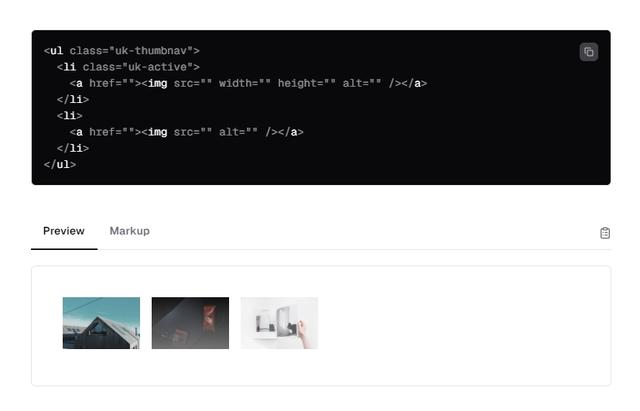Switch to the Markup tab
The width and height of the screenshot is (640, 411).
(x=129, y=231)
